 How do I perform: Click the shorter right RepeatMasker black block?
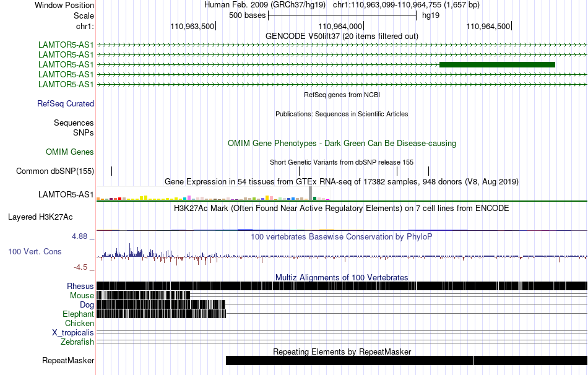530,360
